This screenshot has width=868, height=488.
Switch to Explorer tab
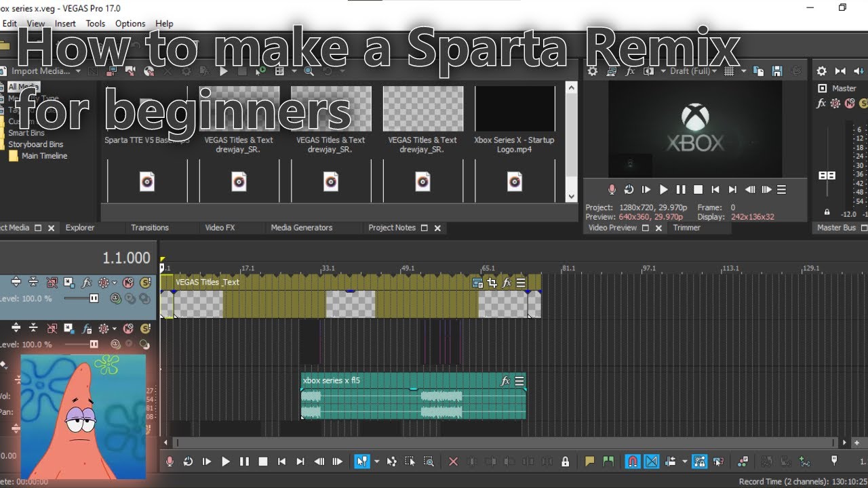(x=80, y=228)
